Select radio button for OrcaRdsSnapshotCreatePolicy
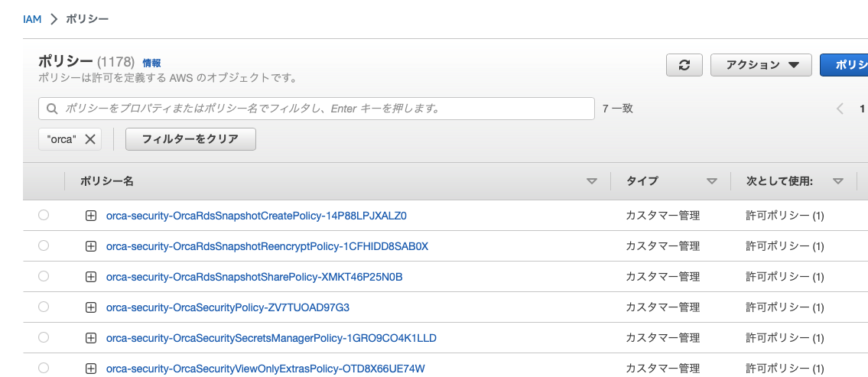868x377 pixels. (44, 215)
